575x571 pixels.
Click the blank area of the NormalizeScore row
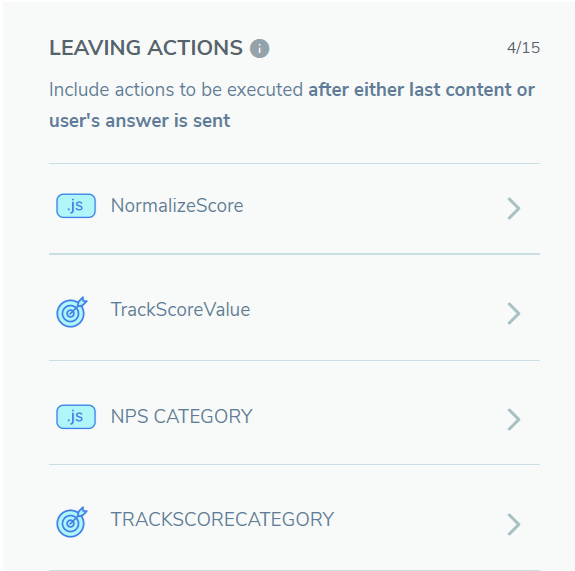tap(374, 208)
